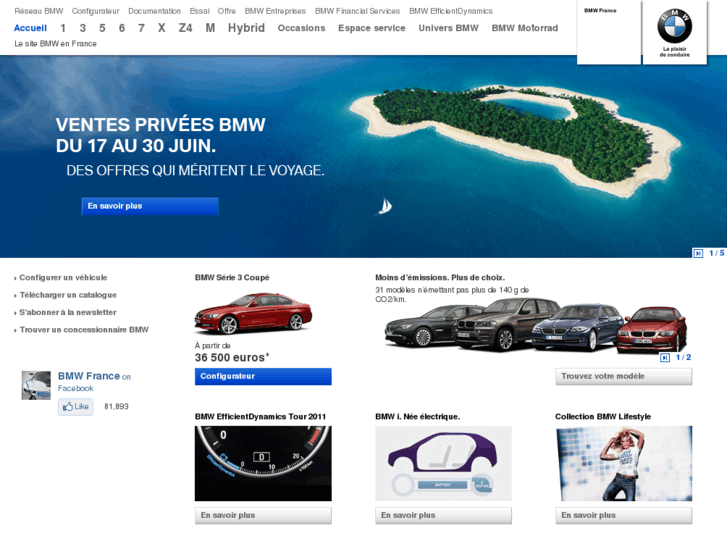The height and width of the screenshot is (545, 727).
Task: Click the car lineup next-slide icon
Action: click(665, 358)
